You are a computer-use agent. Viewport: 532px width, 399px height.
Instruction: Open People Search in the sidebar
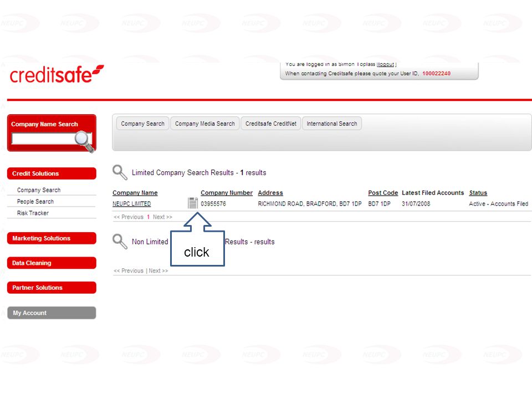click(35, 202)
